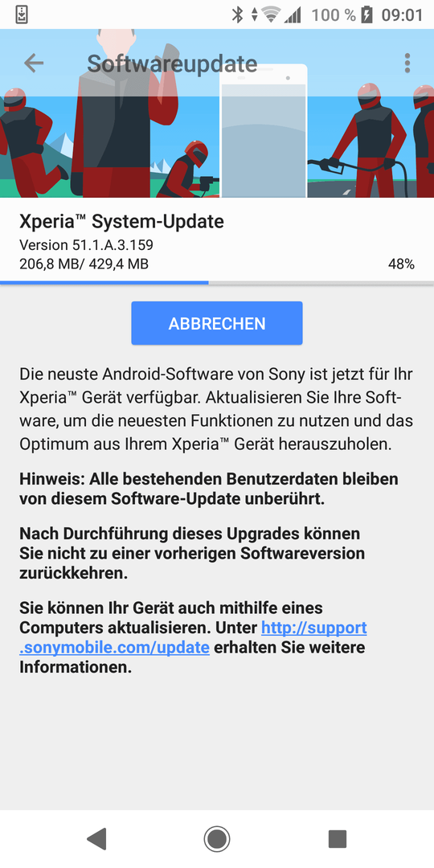434x868 pixels.
Task: Tap the Bluetooth status icon
Action: click(x=237, y=14)
